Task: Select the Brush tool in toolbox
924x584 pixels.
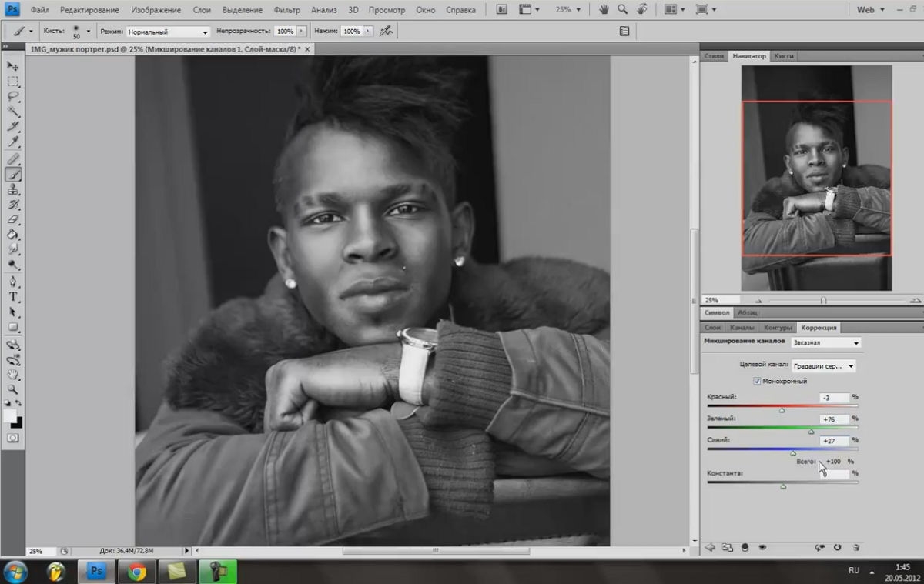Action: [x=13, y=175]
